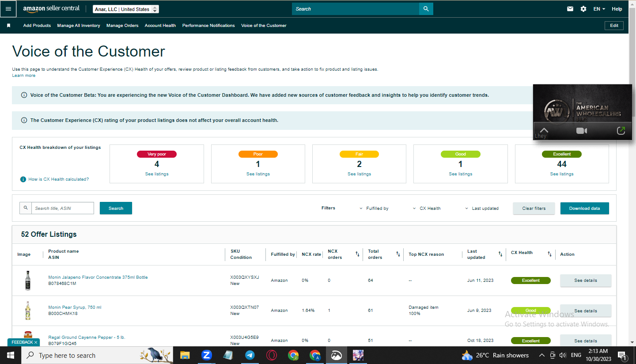Open the Monin Jalapeno Flavor Concentrate product link
636x364 pixels.
(98, 277)
